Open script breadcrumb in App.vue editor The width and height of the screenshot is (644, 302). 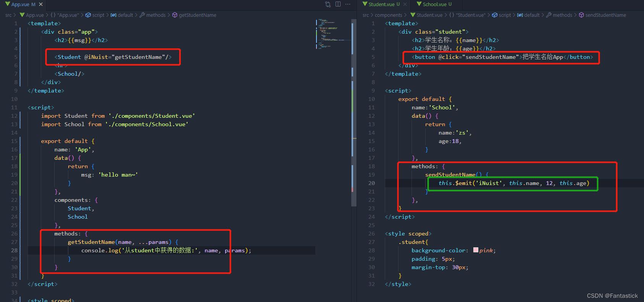coord(95,15)
